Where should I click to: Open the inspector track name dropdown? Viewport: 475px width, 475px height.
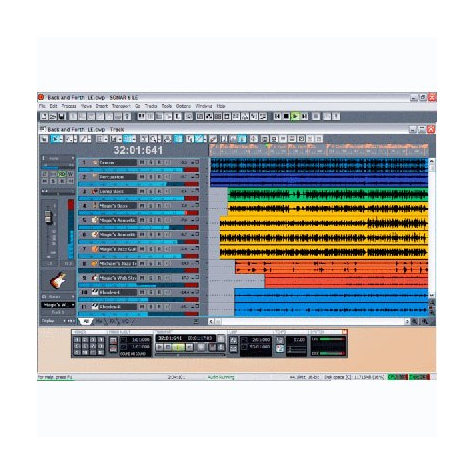(x=58, y=305)
